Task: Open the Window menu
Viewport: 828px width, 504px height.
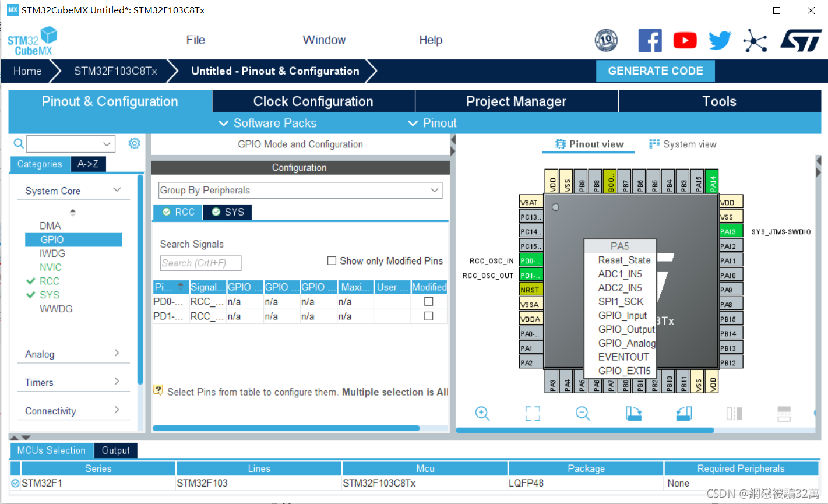Action: point(324,40)
